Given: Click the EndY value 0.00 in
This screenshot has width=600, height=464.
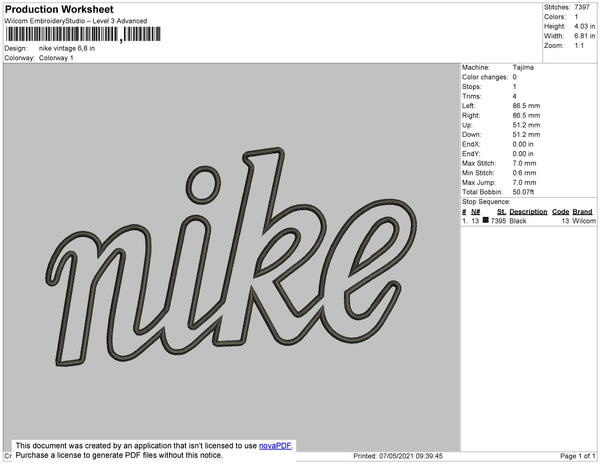Looking at the screenshot, I should point(523,154).
